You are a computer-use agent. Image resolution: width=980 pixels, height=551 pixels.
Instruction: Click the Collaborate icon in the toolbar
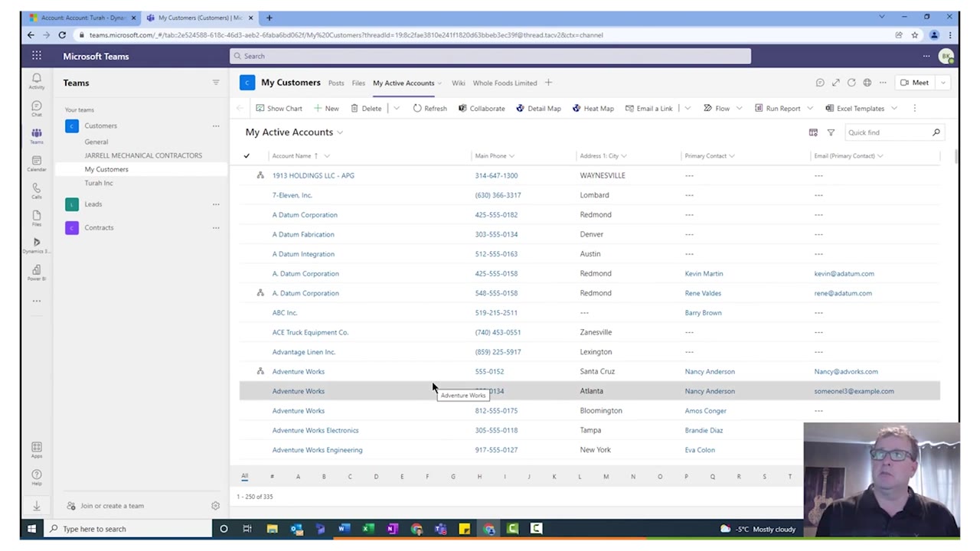click(482, 108)
